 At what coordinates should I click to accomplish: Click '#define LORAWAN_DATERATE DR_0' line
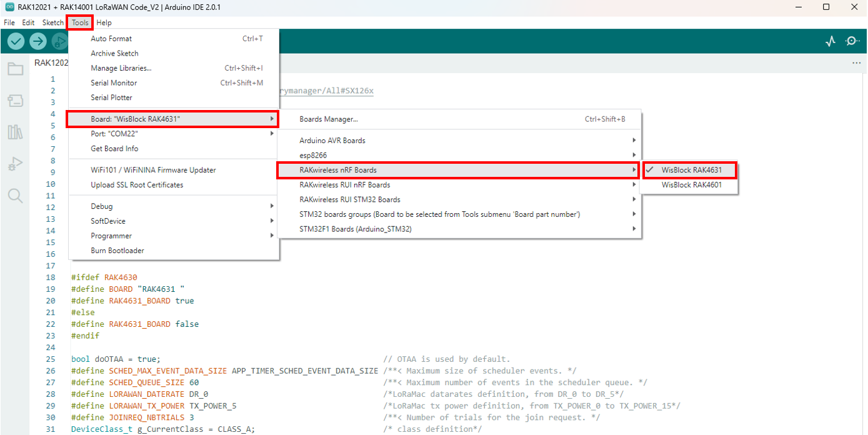click(x=140, y=394)
